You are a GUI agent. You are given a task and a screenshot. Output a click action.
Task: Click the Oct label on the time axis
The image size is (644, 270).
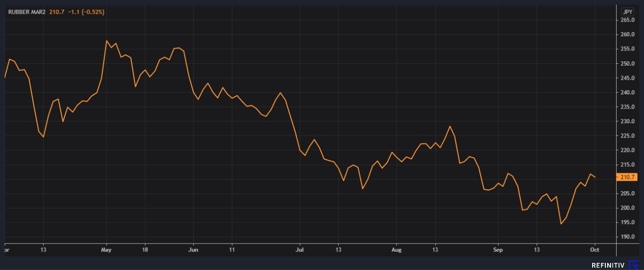coord(595,250)
